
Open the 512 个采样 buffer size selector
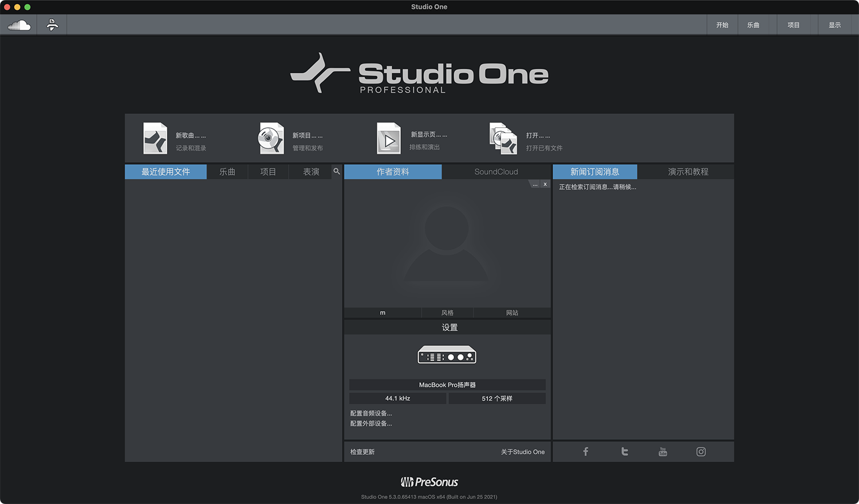tap(497, 398)
